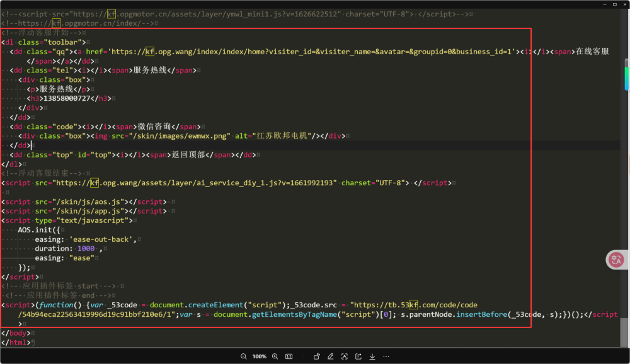Screen dimensions: 630x364
Task: Select the 1:1 actual size icon
Action: click(289, 356)
